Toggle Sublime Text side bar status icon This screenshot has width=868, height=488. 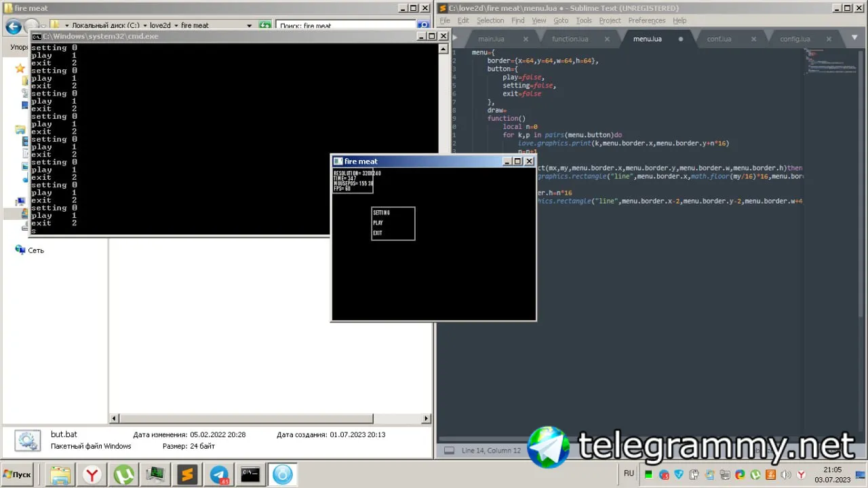pyautogui.click(x=448, y=450)
